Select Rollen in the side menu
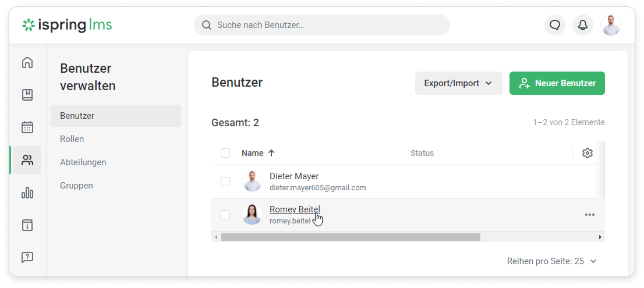 [x=72, y=139]
